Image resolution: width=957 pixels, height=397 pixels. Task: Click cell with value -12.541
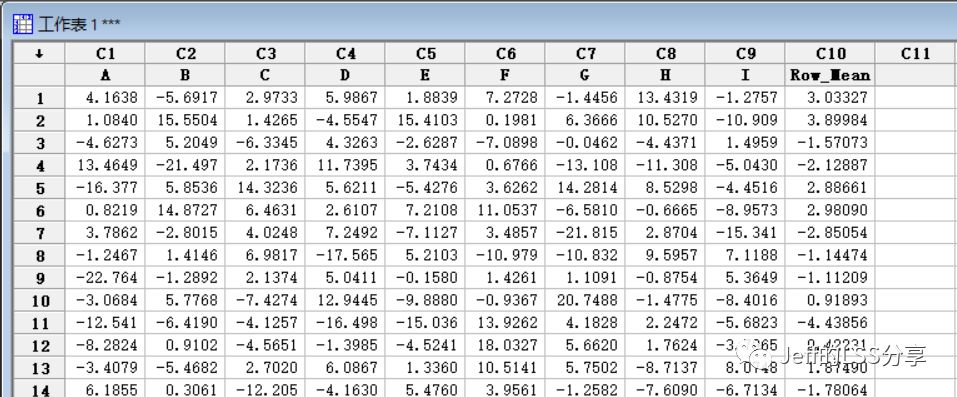pyautogui.click(x=105, y=323)
